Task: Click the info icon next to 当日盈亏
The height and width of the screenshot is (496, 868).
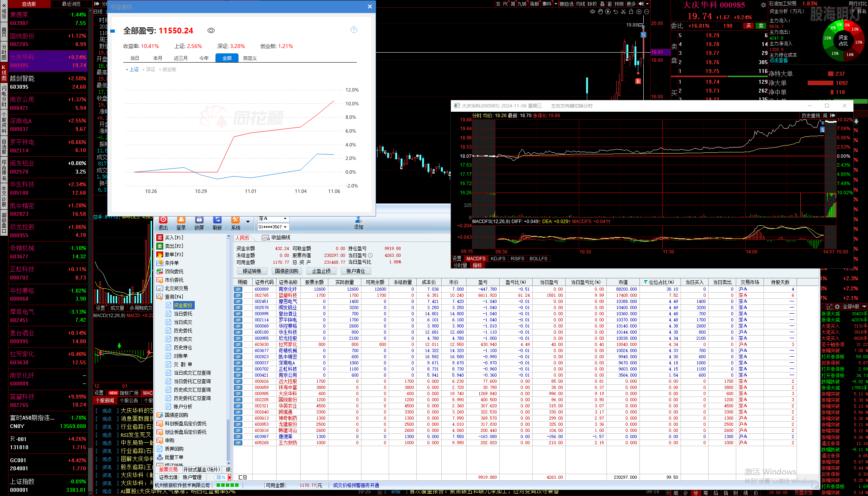Action: coord(370,255)
